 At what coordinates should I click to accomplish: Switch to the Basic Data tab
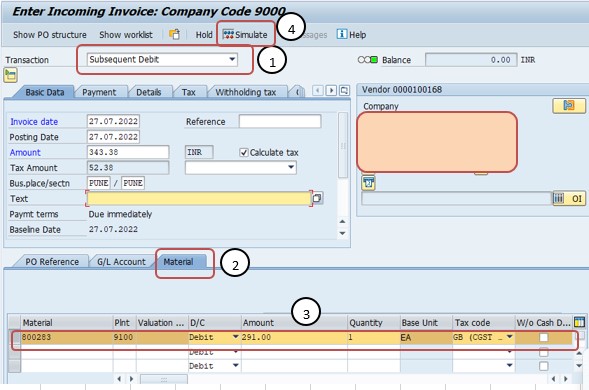[45, 92]
